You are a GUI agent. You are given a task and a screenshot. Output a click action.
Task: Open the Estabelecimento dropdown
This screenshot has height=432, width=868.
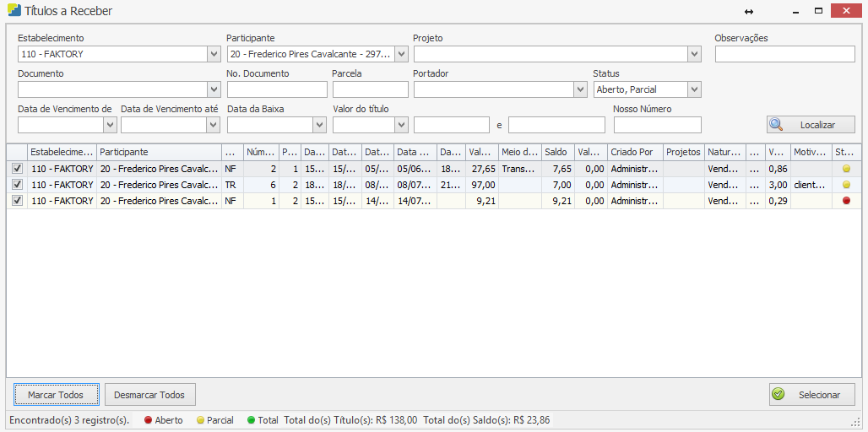[x=213, y=54]
